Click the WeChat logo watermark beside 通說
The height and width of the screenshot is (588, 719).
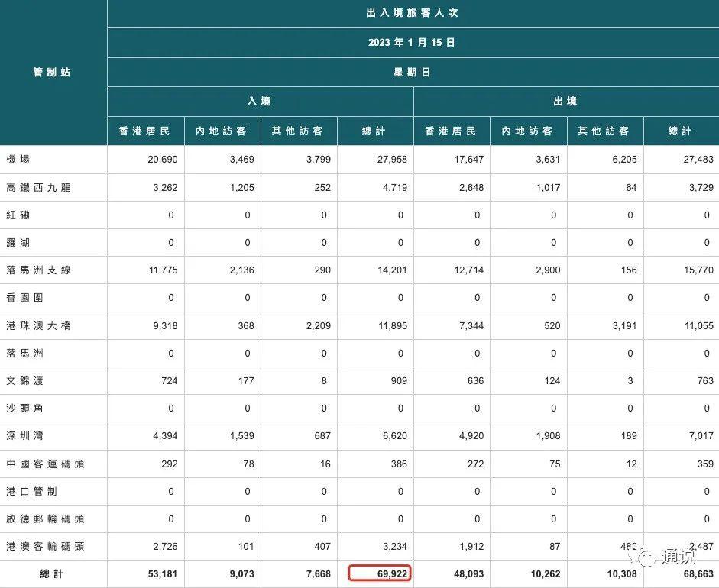pyautogui.click(x=646, y=557)
